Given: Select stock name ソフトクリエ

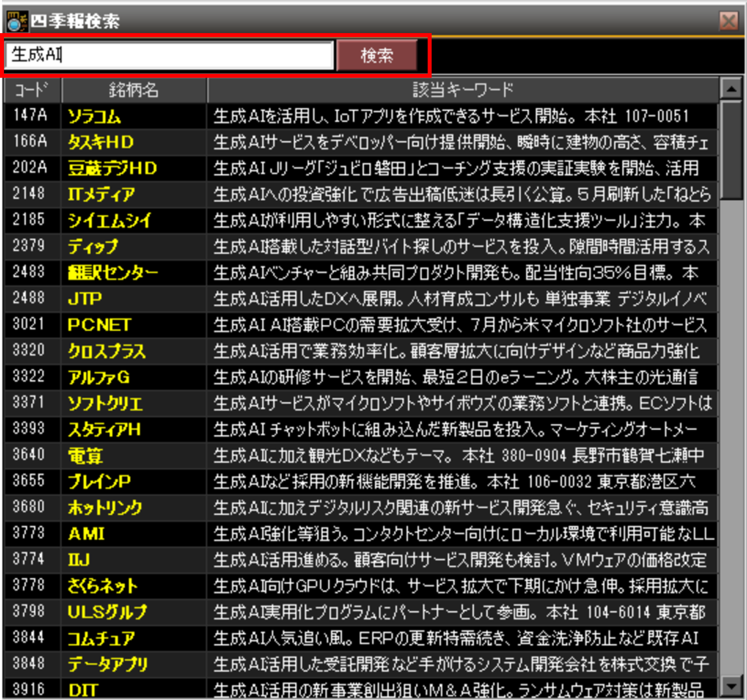Looking at the screenshot, I should [105, 404].
